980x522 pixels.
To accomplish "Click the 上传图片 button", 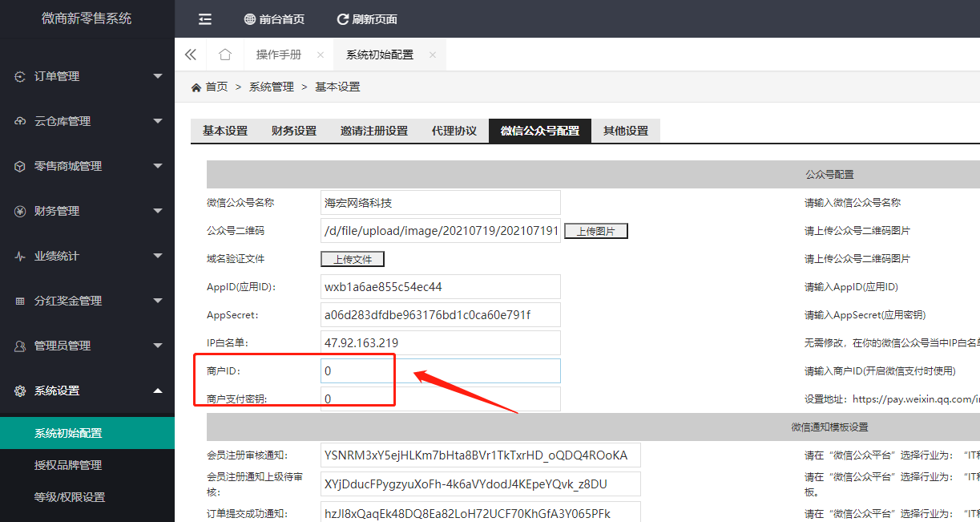I will (x=596, y=231).
